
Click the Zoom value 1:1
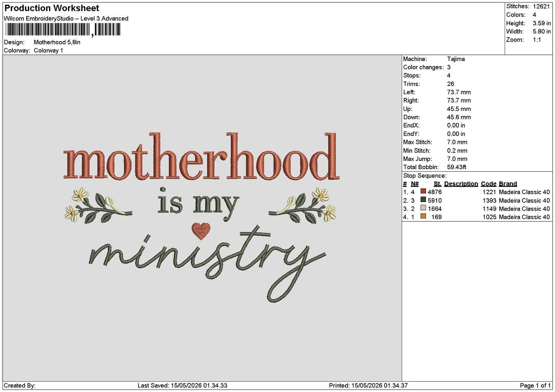pyautogui.click(x=537, y=40)
